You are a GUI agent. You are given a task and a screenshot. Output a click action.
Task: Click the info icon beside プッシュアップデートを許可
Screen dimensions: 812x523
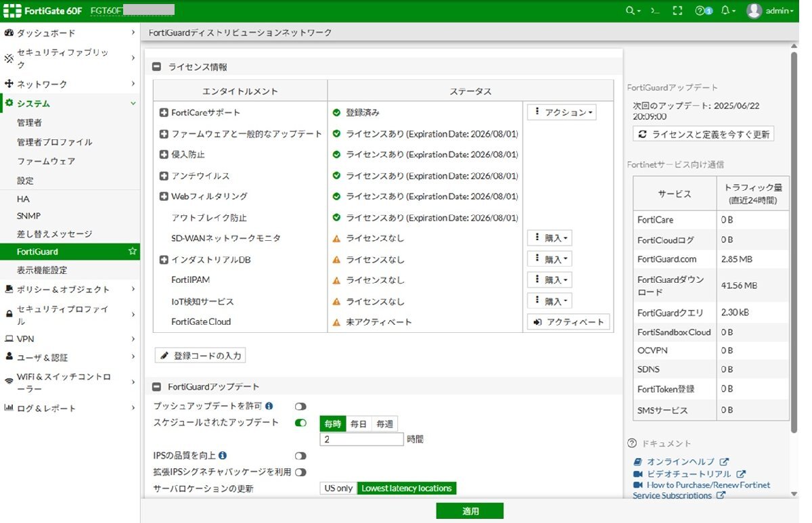[x=269, y=406]
